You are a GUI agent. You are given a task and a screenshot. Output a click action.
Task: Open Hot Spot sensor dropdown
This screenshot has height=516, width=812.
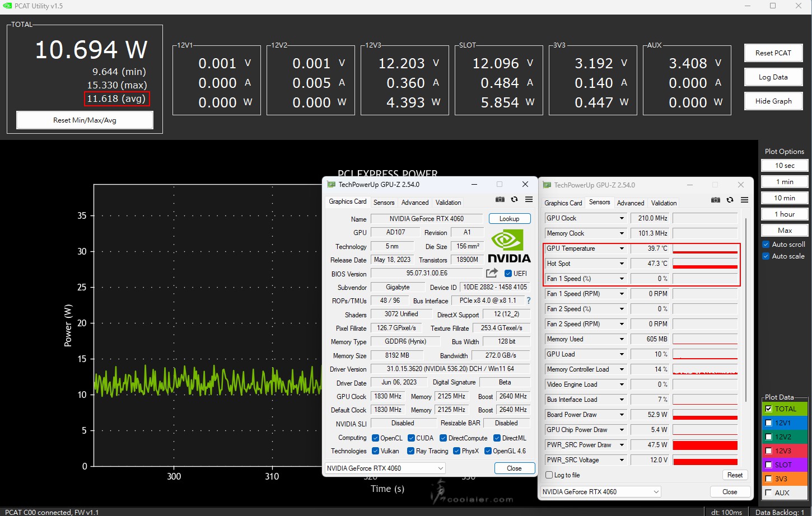click(x=622, y=264)
